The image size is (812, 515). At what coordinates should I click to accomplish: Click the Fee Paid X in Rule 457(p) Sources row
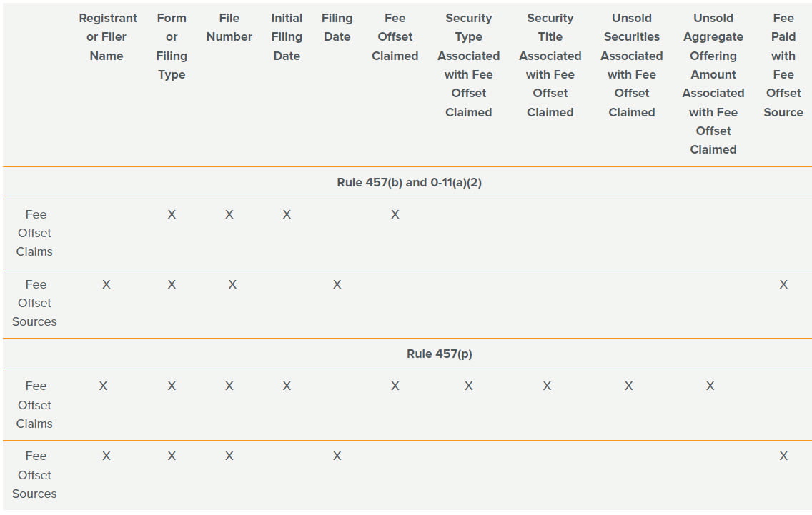tap(783, 456)
